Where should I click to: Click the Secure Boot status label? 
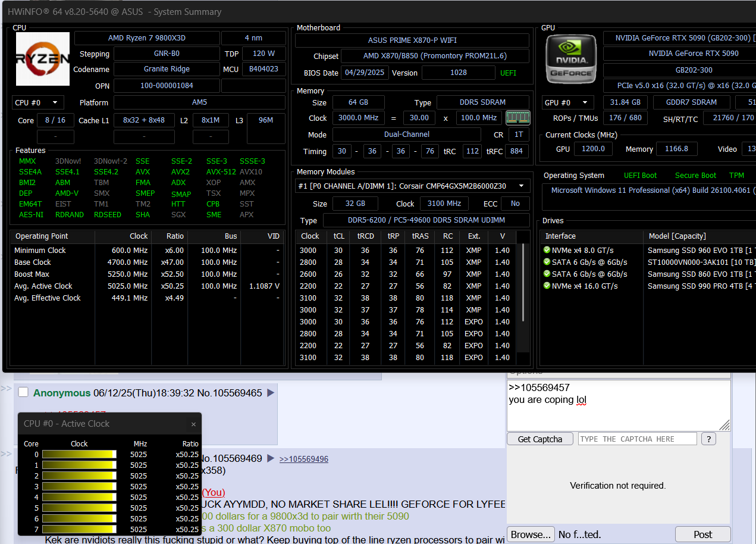695,176
